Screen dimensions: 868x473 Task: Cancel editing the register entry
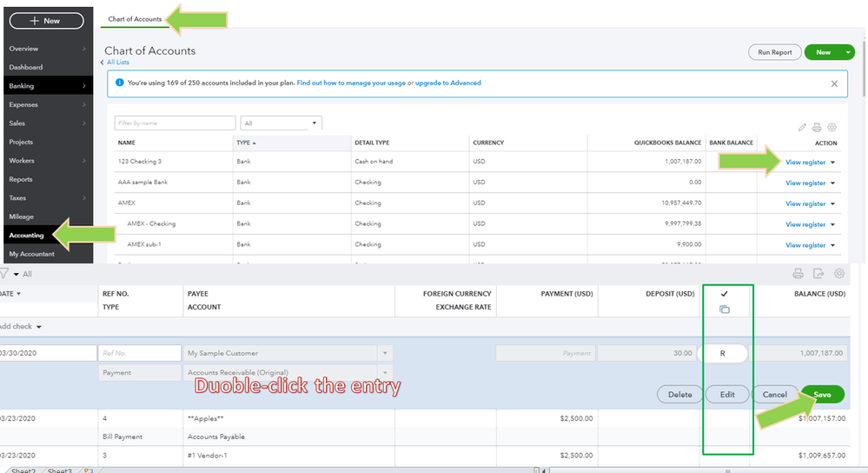774,395
